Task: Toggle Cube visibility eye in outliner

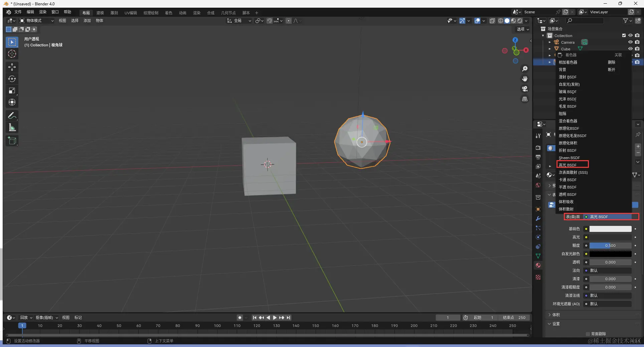Action: 630,49
